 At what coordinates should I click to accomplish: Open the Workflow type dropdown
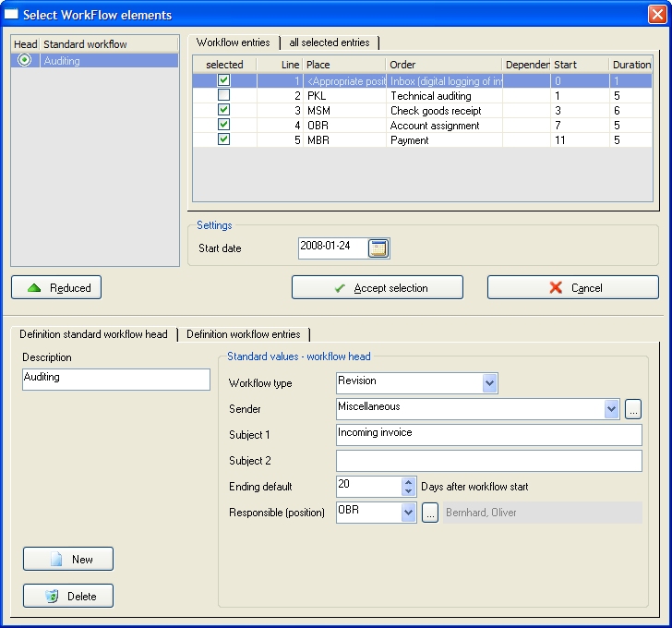[489, 382]
